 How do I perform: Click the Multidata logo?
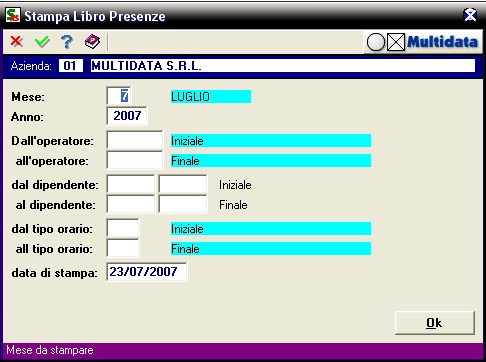(x=442, y=42)
